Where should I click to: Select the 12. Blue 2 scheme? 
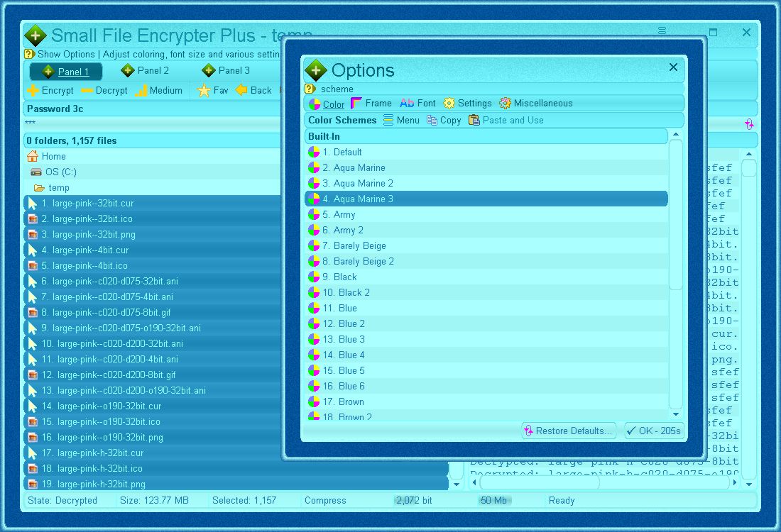coord(486,323)
